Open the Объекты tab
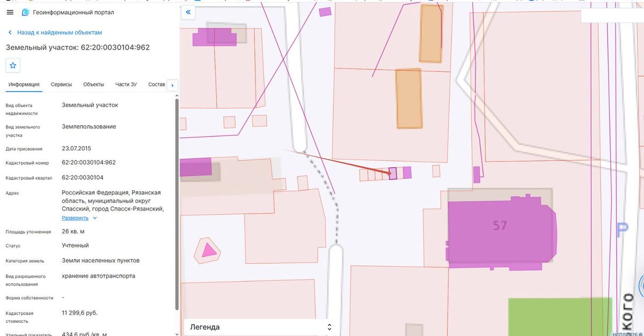This screenshot has height=336, width=644. 93,85
